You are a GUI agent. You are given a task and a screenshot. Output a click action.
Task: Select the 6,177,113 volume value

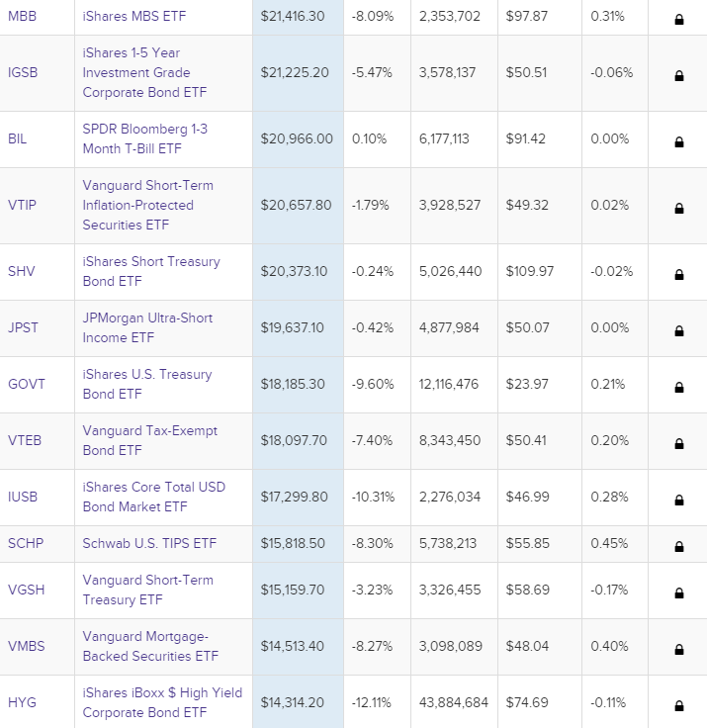pos(444,138)
